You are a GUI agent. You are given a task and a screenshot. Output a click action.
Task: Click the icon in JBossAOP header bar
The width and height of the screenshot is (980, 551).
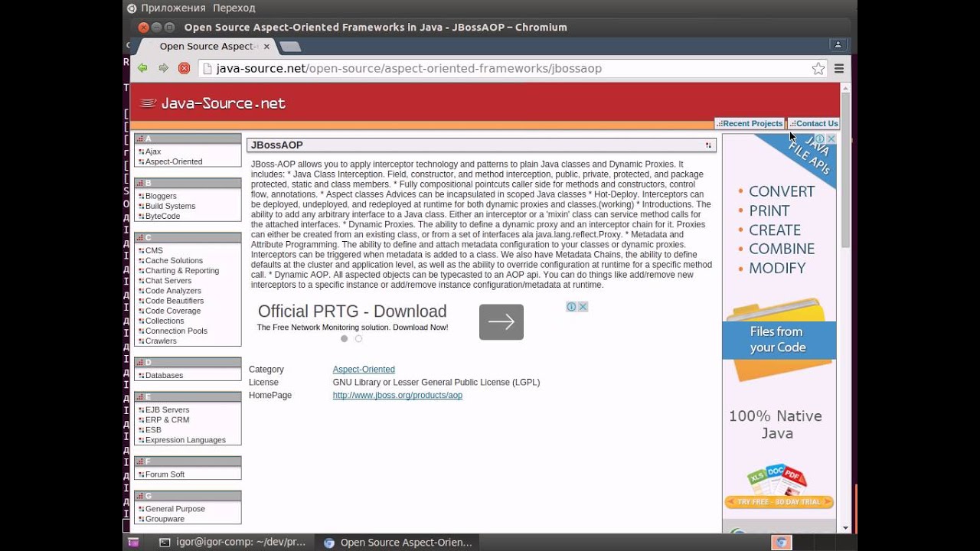click(708, 145)
